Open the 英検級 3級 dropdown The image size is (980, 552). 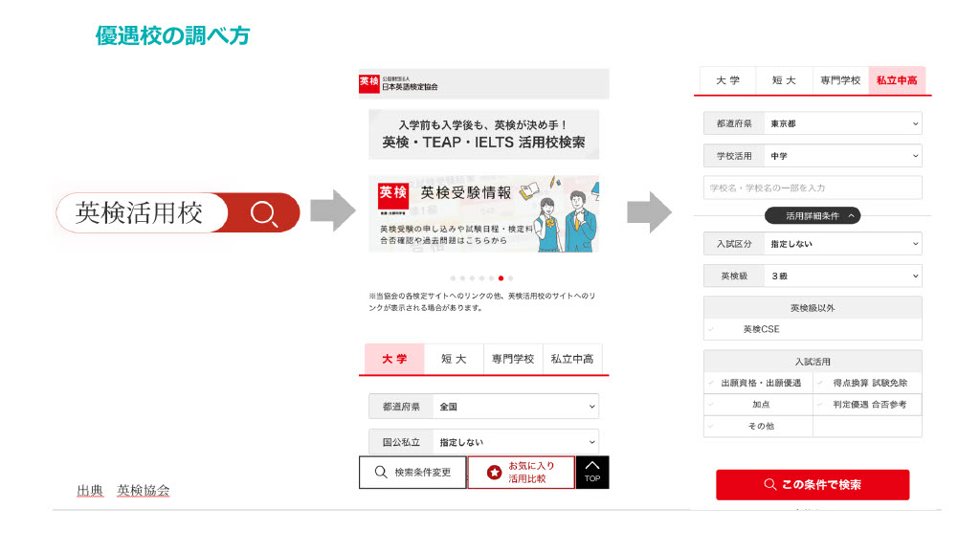coord(842,276)
